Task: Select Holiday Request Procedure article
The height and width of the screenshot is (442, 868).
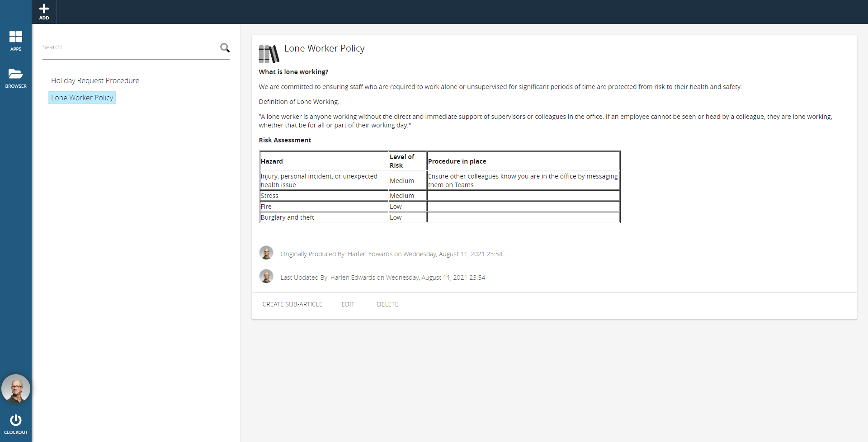Action: pos(95,80)
